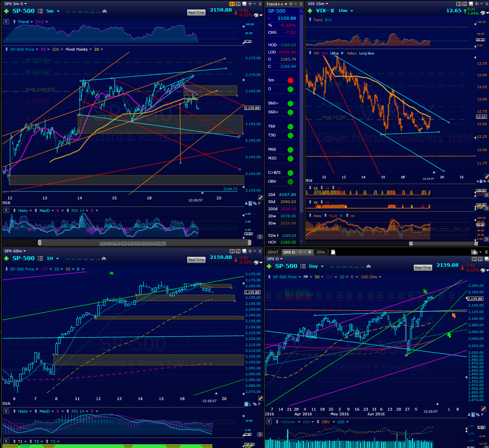Viewport: 489px width, 448px height.
Task: Open the SPX 5m S panel title menu
Action: [15, 4]
